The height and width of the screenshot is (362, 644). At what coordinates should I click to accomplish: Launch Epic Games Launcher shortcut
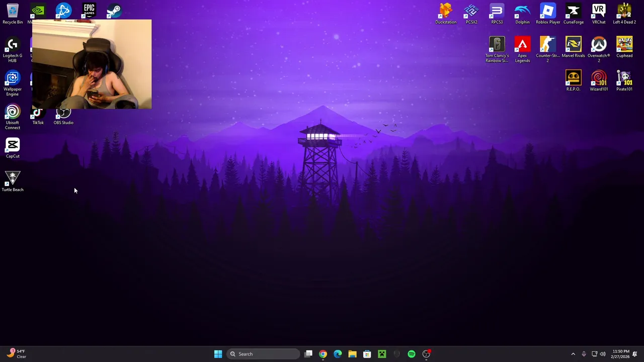pyautogui.click(x=89, y=11)
